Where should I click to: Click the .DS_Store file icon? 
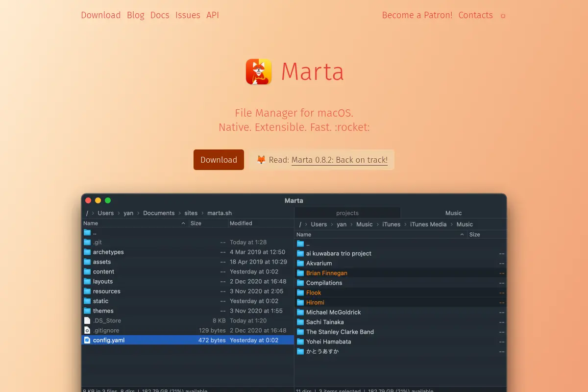pos(87,320)
